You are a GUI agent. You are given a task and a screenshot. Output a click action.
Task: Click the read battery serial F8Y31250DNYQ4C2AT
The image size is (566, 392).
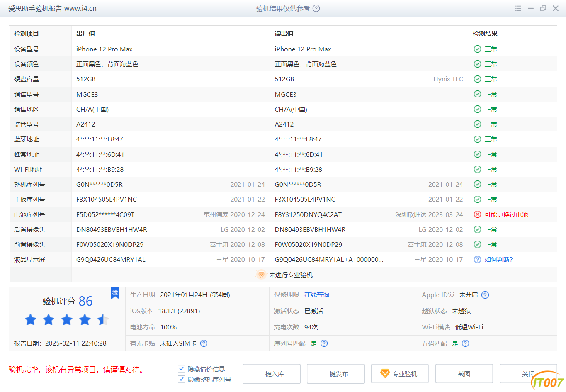(x=308, y=214)
